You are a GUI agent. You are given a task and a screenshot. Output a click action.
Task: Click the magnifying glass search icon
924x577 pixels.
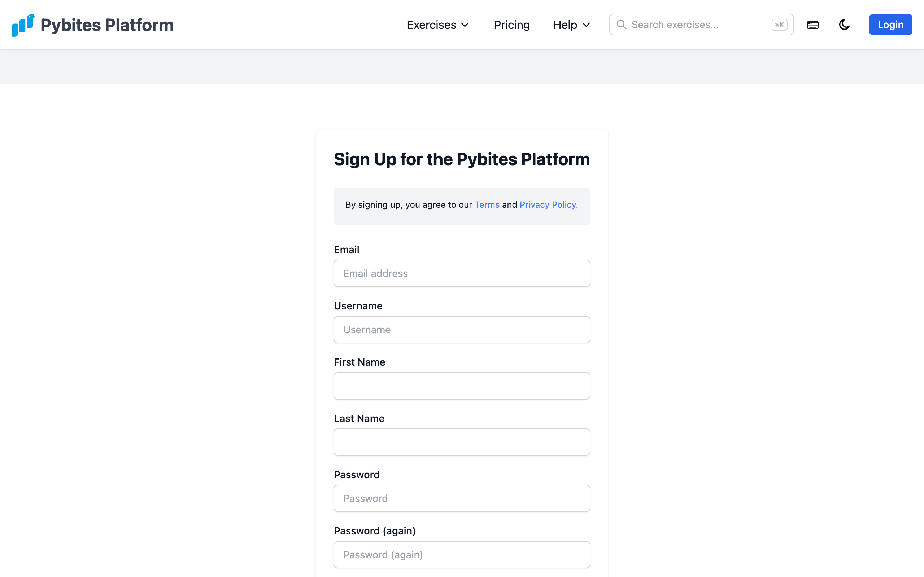(621, 24)
